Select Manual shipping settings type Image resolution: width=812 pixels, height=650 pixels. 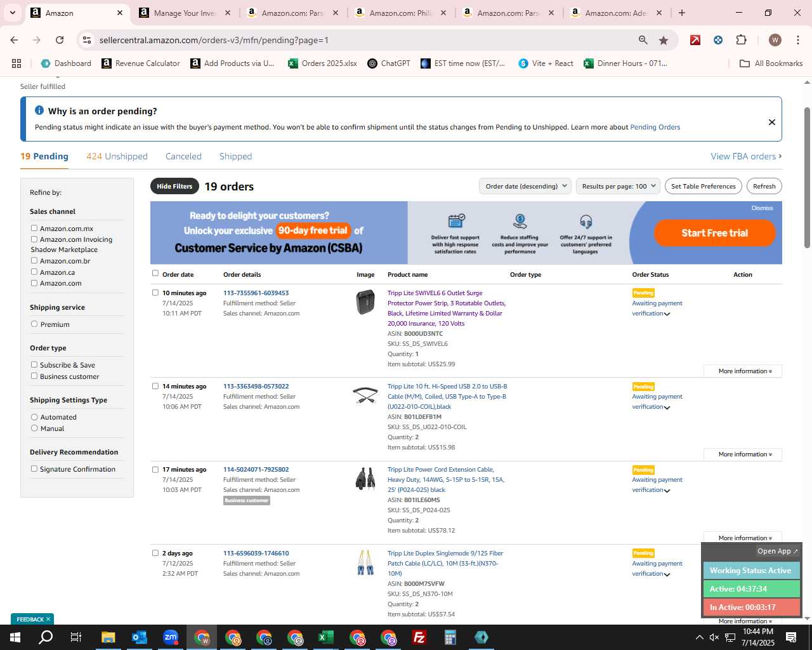34,428
